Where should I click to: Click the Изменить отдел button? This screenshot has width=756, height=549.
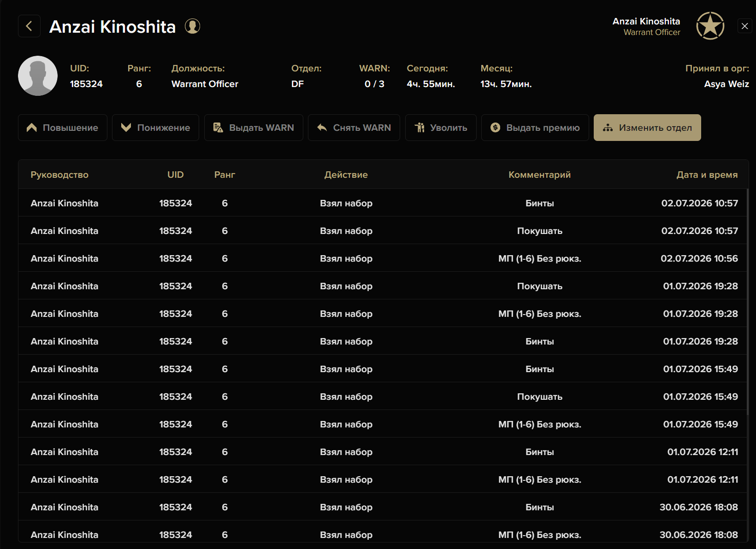(x=647, y=128)
